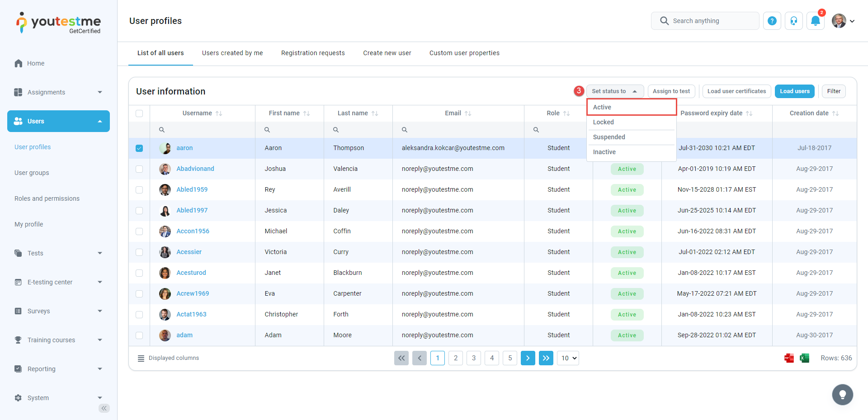This screenshot has width=868, height=420.
Task: Collapse the sidebar with double-chevron icon
Action: click(104, 408)
